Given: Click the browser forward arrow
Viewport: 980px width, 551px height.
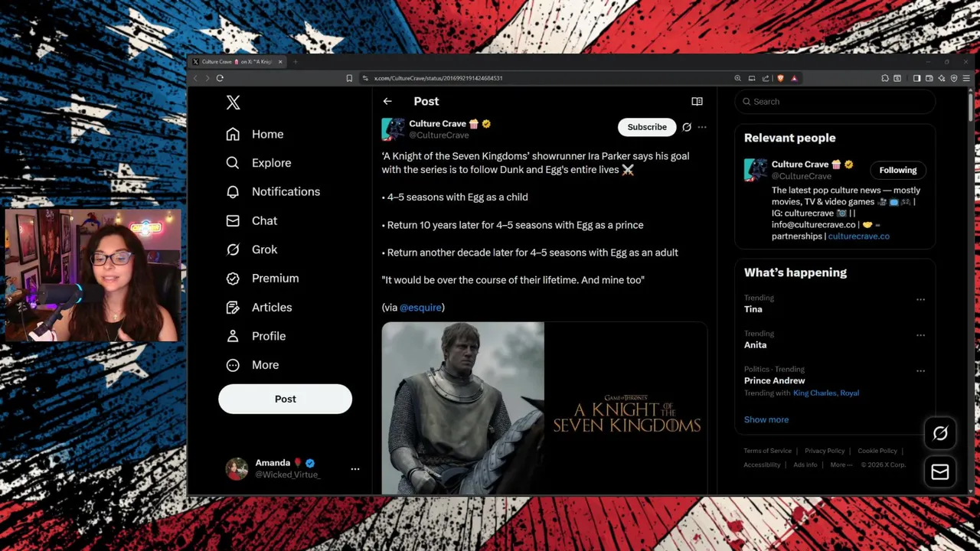Looking at the screenshot, I should point(207,78).
